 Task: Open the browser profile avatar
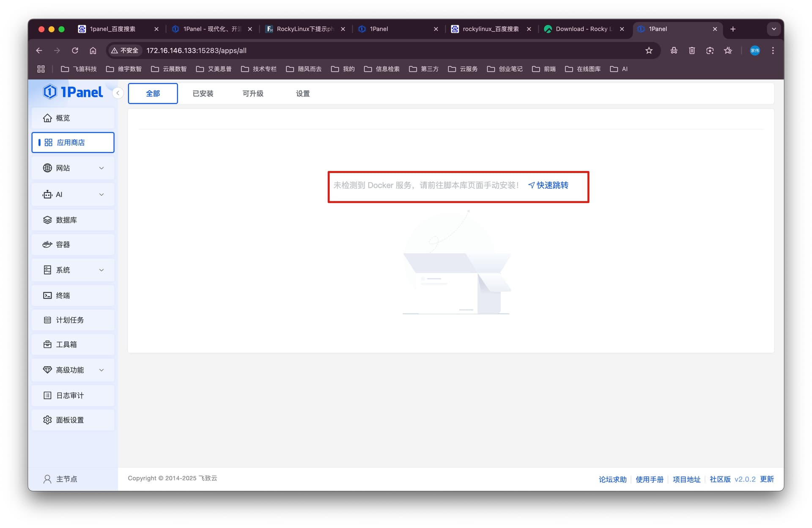pyautogui.click(x=755, y=50)
